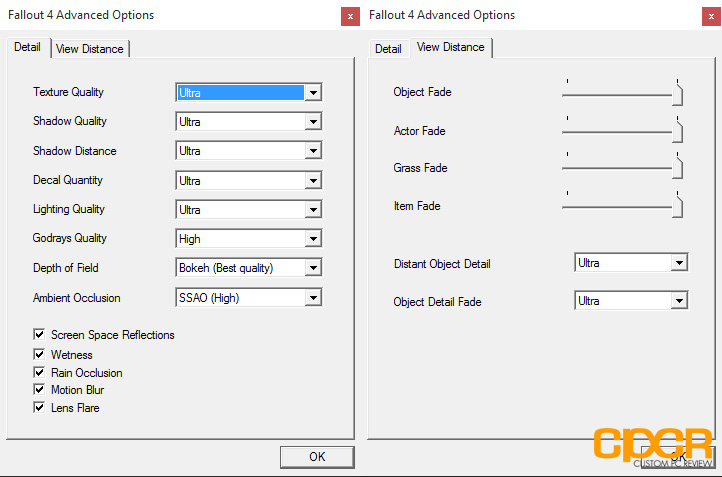Viewport: 722px width, 477px height.
Task: Expand the Shadow Distance combo box
Action: 249,151
